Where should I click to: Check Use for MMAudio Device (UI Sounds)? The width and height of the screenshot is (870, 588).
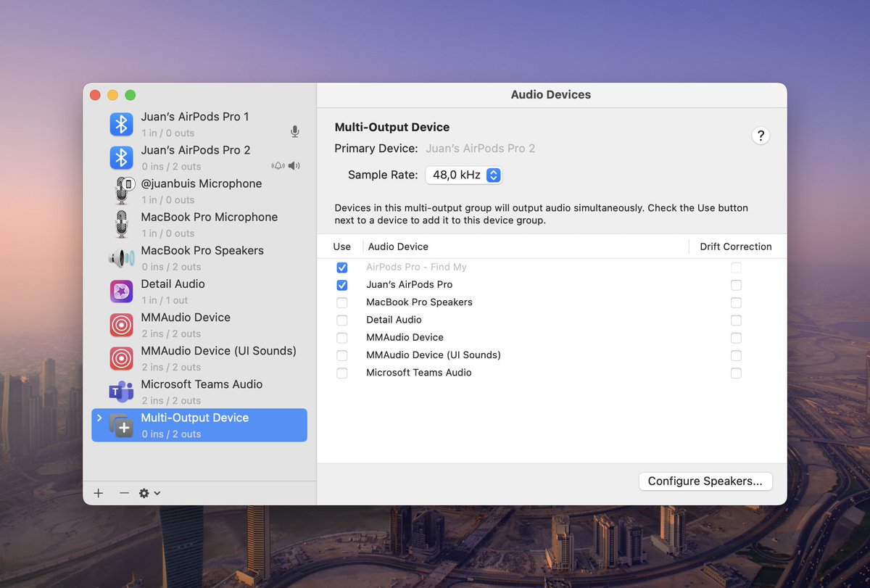(x=342, y=355)
